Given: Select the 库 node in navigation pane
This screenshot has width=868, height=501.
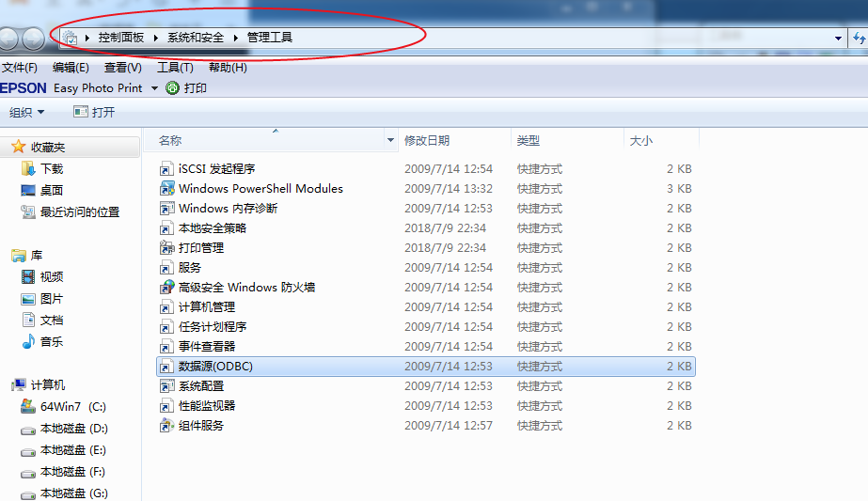Looking at the screenshot, I should tap(37, 256).
